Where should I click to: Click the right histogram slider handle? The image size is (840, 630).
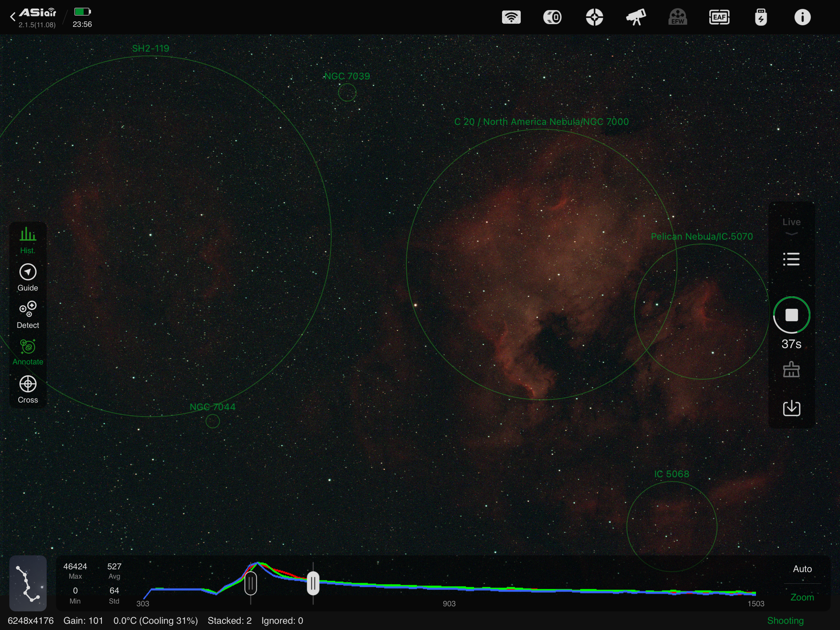(x=313, y=583)
